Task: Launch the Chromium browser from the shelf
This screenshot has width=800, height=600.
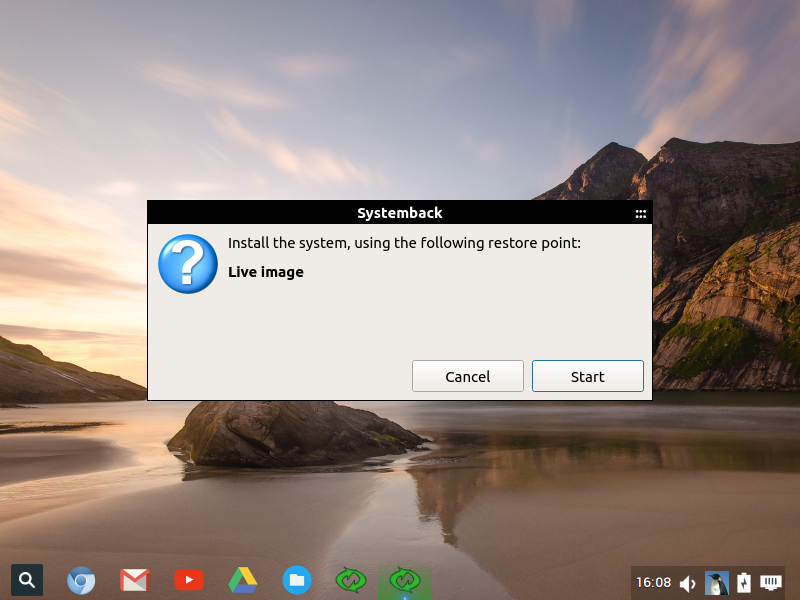Action: tap(81, 580)
